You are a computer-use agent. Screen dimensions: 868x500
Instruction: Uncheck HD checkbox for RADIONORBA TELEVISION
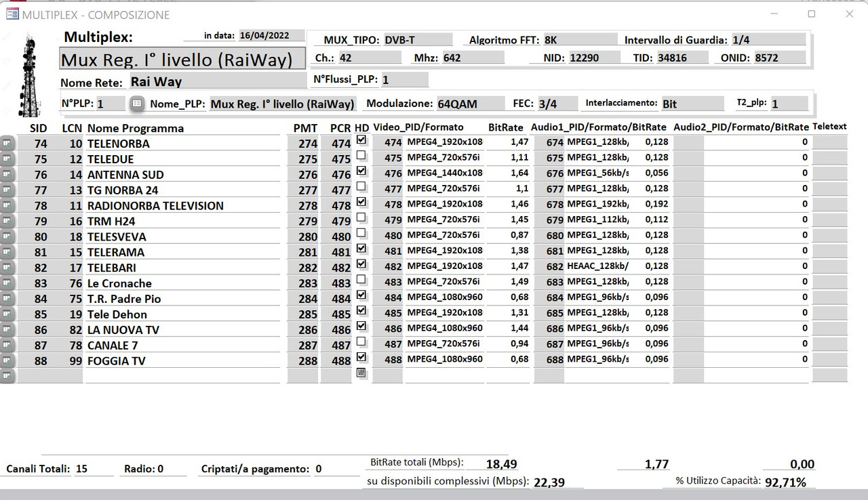[361, 202]
